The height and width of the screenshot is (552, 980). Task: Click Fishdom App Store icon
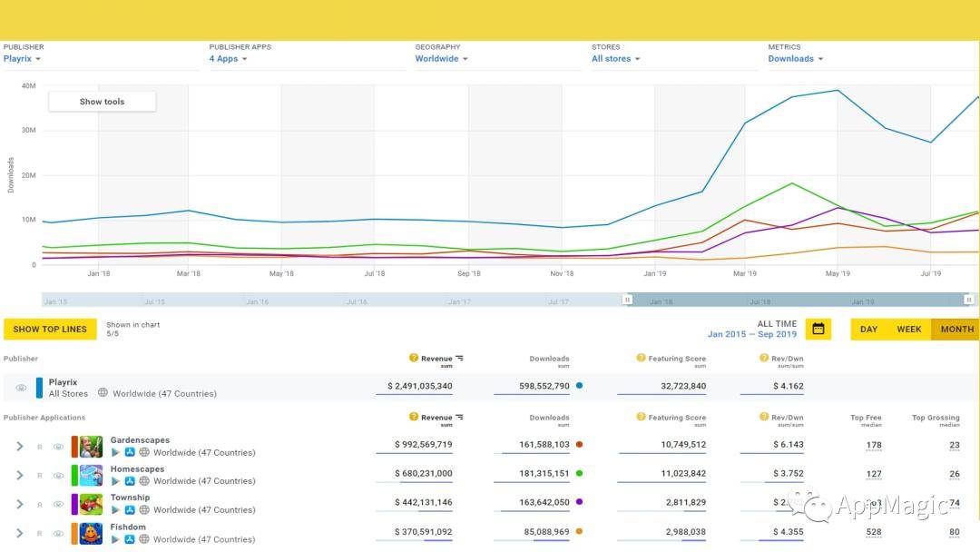pyautogui.click(x=130, y=539)
